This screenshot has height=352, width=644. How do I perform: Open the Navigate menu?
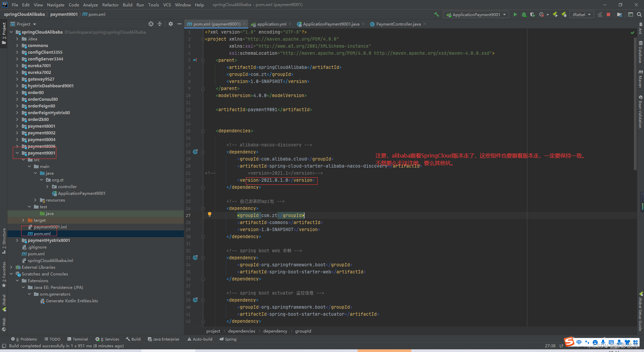pos(55,5)
